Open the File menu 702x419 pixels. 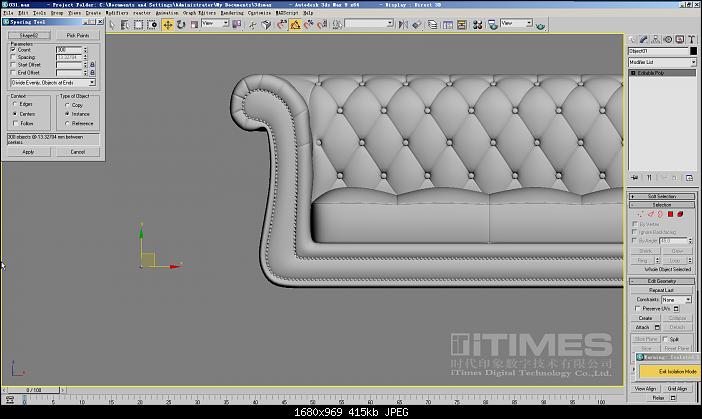click(8, 13)
